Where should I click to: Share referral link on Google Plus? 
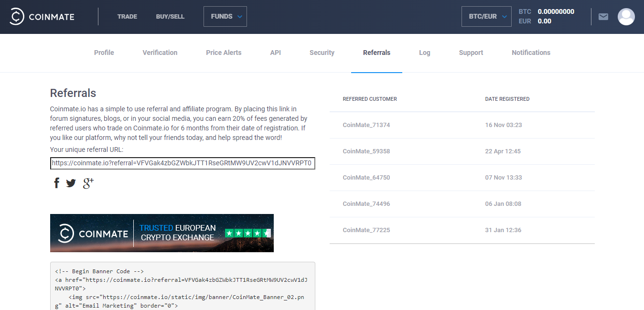88,183
